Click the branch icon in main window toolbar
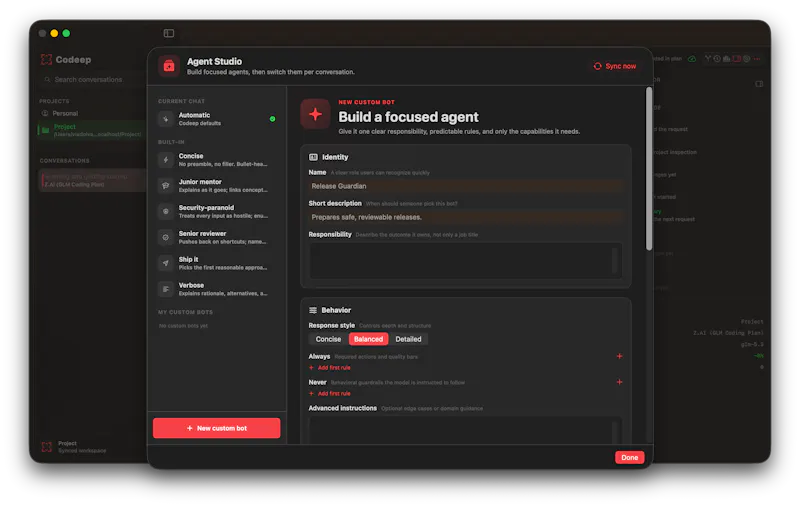This screenshot has height=508, width=800. click(708, 59)
